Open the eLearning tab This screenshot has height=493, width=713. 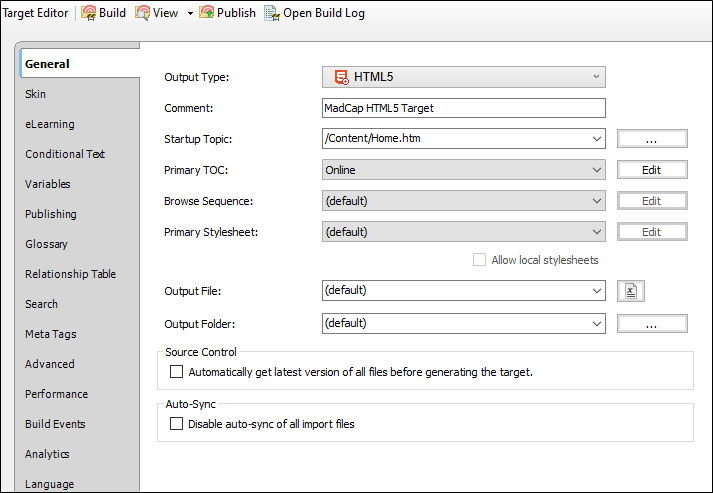[50, 124]
